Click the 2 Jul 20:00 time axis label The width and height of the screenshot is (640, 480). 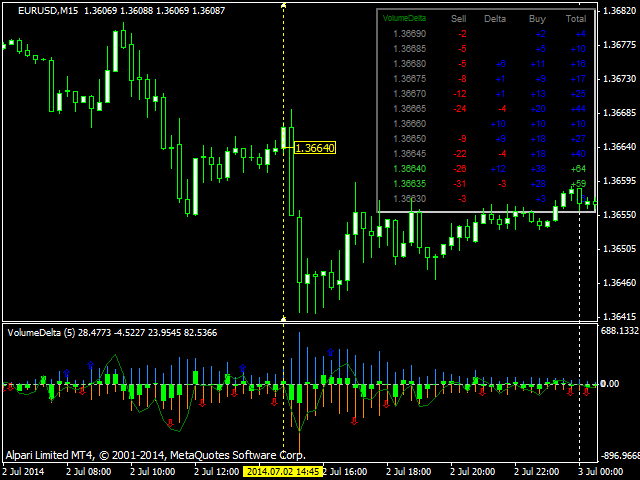473,472
